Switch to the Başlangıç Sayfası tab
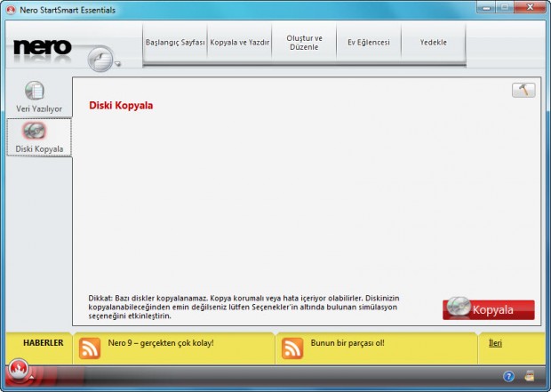Viewport: 551px width, 392px height. 175,43
